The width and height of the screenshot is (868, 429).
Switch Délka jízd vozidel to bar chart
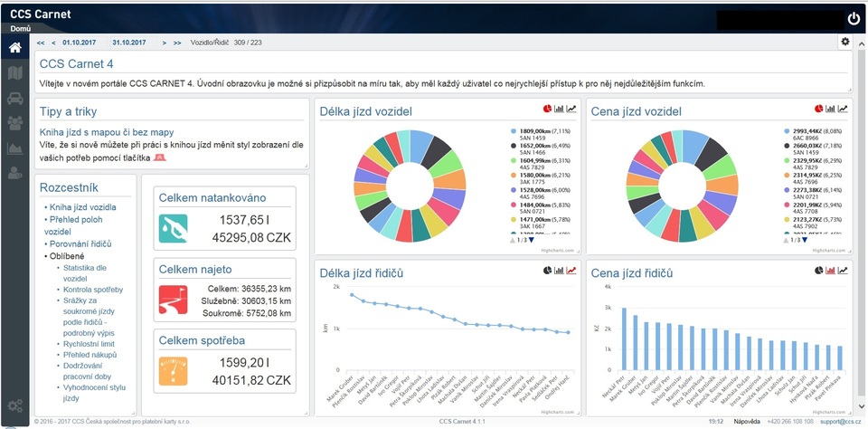click(559, 109)
